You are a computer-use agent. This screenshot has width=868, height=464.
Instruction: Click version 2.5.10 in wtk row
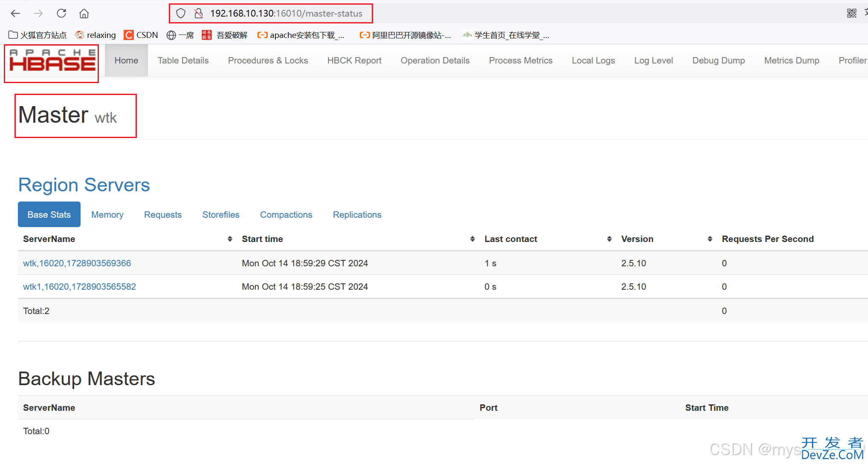click(634, 263)
